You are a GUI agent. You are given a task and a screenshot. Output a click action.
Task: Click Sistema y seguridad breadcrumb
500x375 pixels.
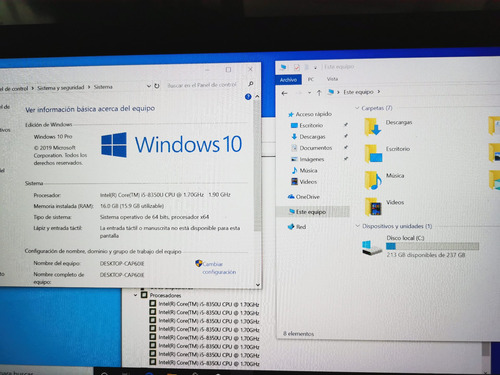(61, 87)
